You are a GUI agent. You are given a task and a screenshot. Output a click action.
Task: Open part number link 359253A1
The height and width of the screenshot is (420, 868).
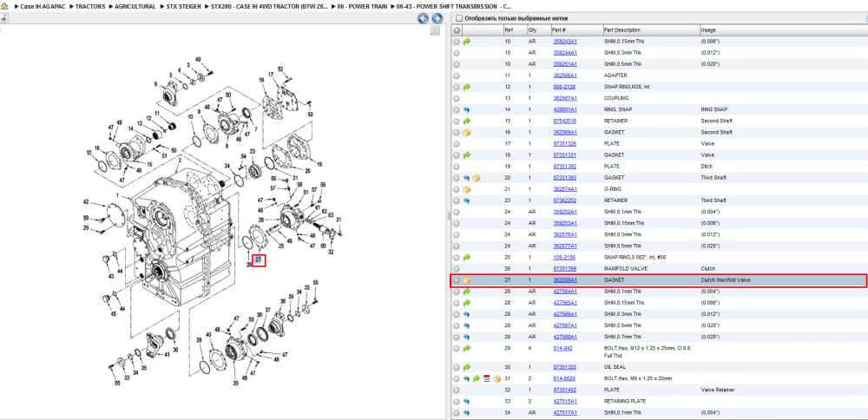click(x=565, y=223)
